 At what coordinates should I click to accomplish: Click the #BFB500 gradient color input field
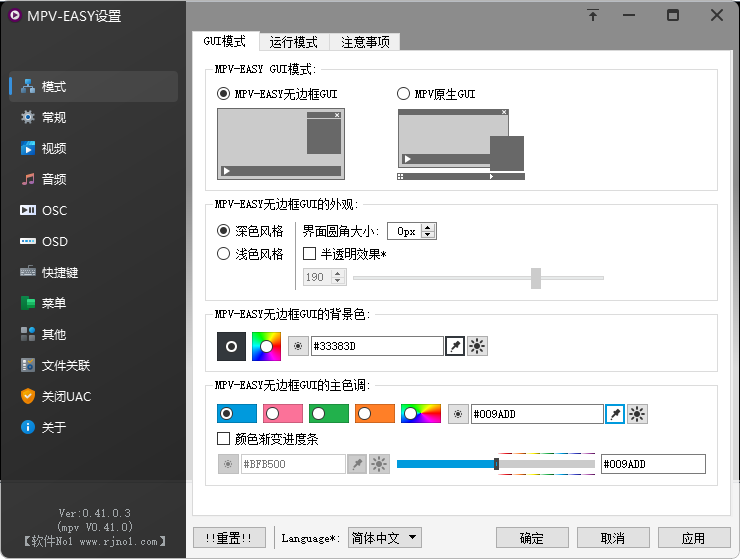tap(293, 464)
